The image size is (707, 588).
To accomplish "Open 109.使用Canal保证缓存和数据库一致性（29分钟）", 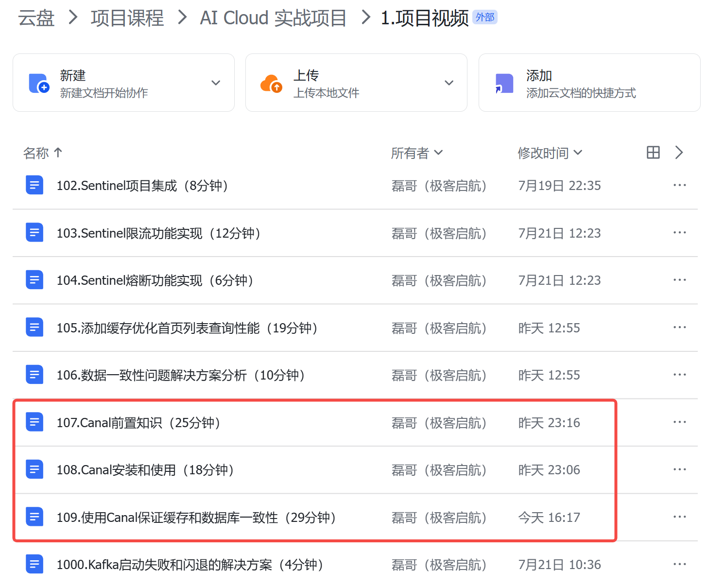I will click(196, 518).
